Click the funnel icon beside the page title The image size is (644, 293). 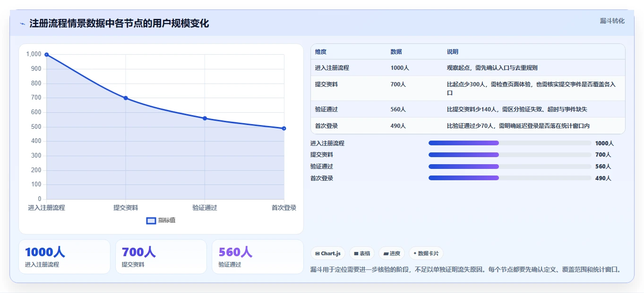22,24
